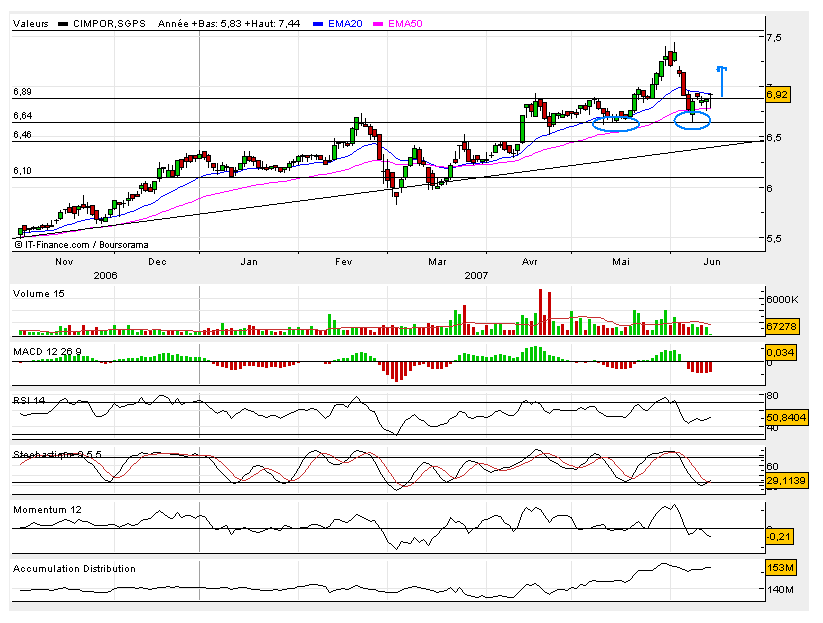This screenshot has height=623, width=823.
Task: Click the deepest red MACD histogram bar in late February
Action: pyautogui.click(x=397, y=372)
